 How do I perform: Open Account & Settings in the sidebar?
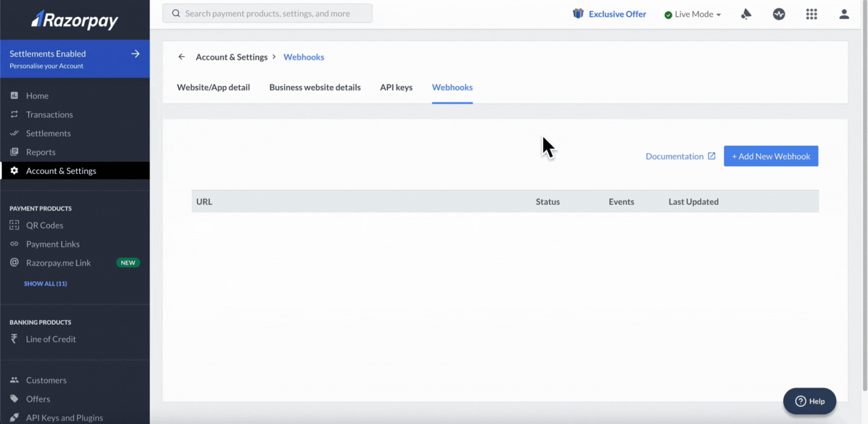tap(75, 171)
